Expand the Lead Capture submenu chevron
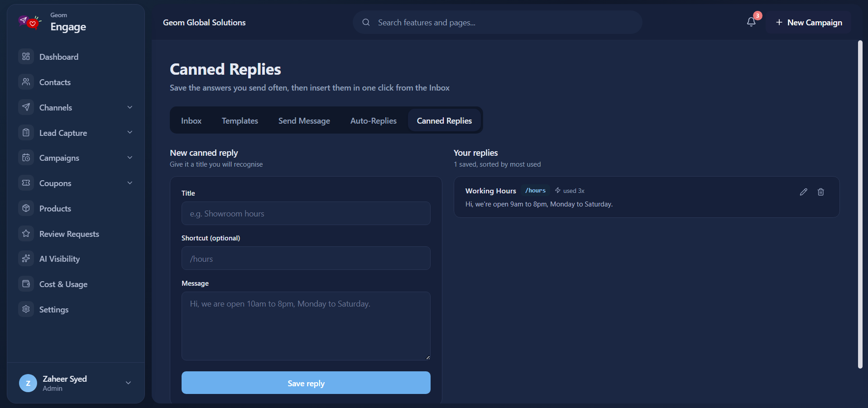This screenshot has height=408, width=868. pyautogui.click(x=130, y=132)
